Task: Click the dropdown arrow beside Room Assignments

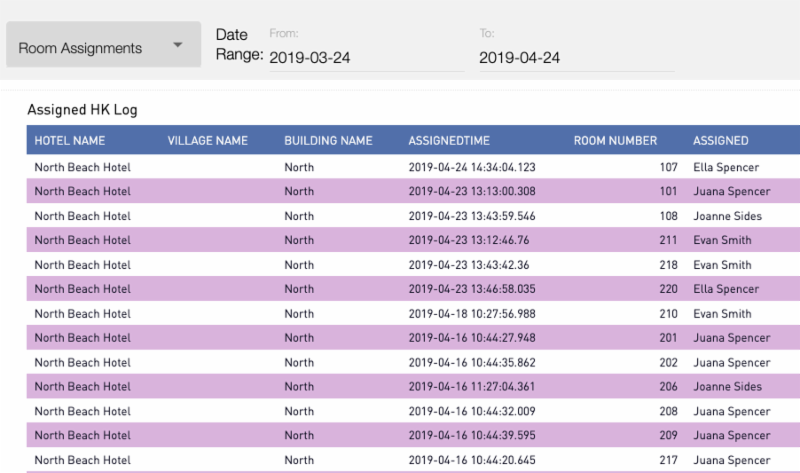Action: point(177,46)
